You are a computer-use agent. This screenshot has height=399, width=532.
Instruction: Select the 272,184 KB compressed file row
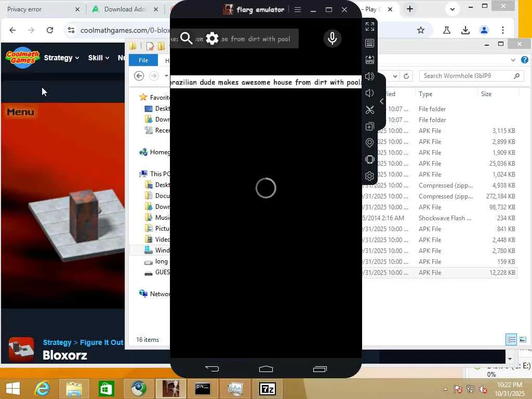[x=440, y=196]
